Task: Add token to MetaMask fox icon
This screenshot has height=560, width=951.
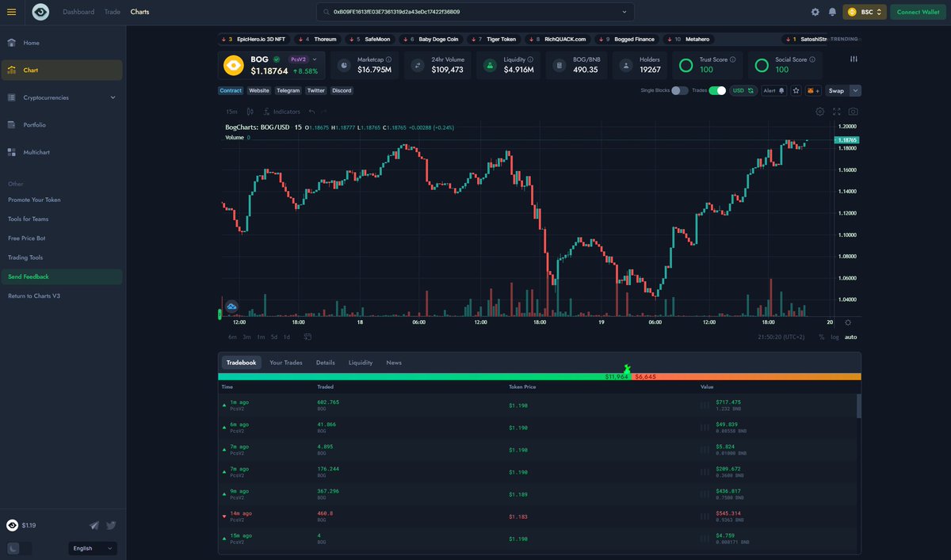Action: pos(813,90)
